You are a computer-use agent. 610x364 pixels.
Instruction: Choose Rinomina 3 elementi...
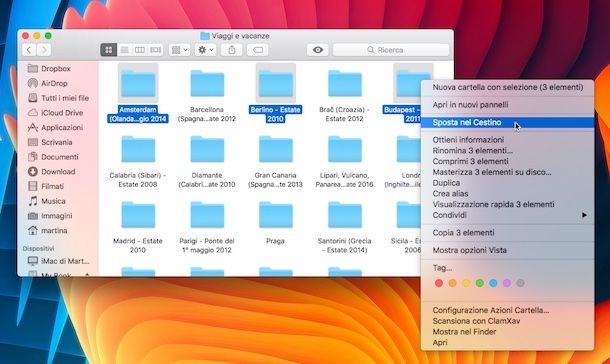point(507,150)
